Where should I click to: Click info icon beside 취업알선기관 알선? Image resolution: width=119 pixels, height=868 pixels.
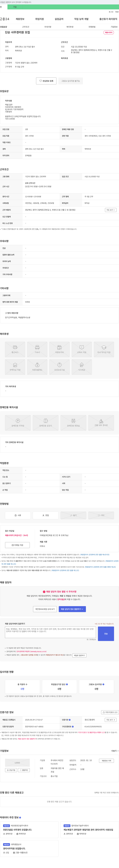[x=67, y=684]
